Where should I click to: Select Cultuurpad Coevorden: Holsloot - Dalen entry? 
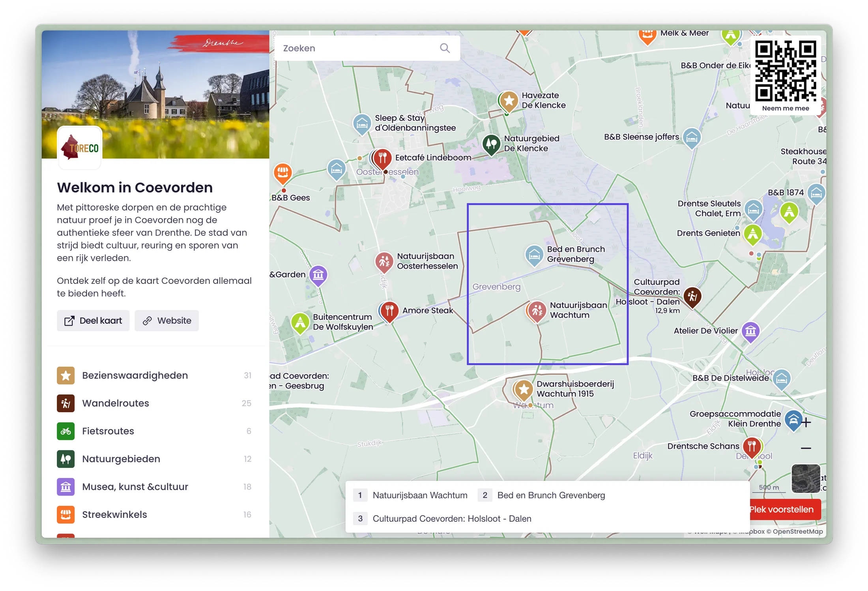click(452, 518)
